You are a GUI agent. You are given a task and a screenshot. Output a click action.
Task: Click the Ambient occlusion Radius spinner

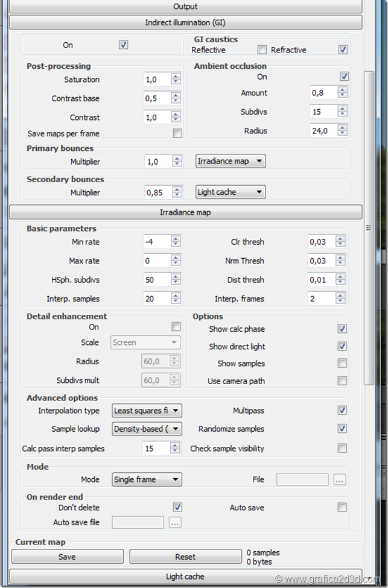tap(342, 131)
